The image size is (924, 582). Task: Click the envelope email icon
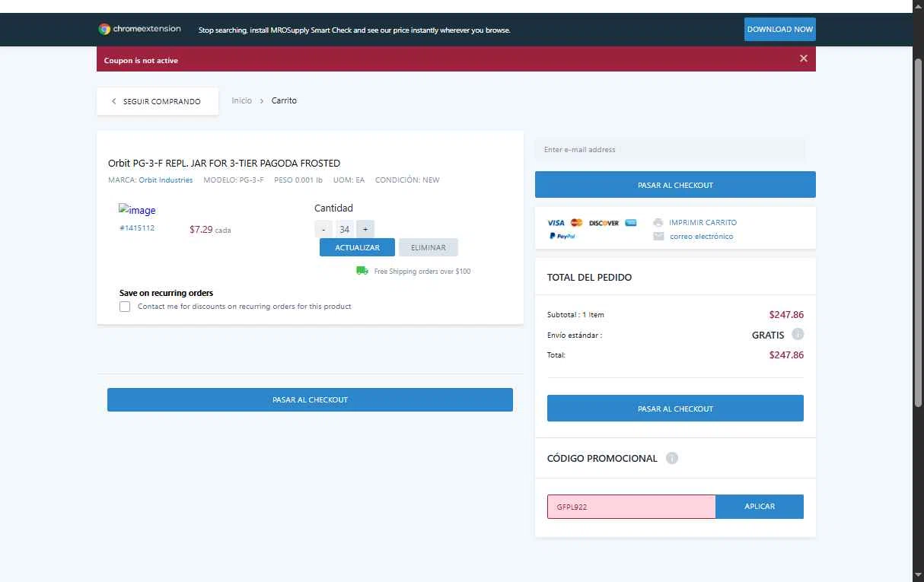(658, 237)
